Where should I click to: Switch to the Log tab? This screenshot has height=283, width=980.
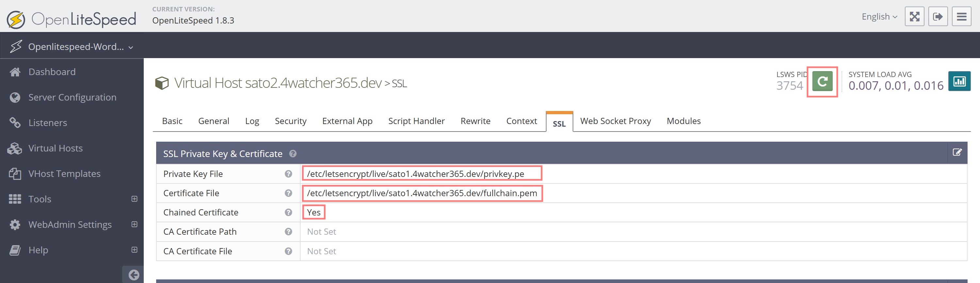(x=252, y=121)
